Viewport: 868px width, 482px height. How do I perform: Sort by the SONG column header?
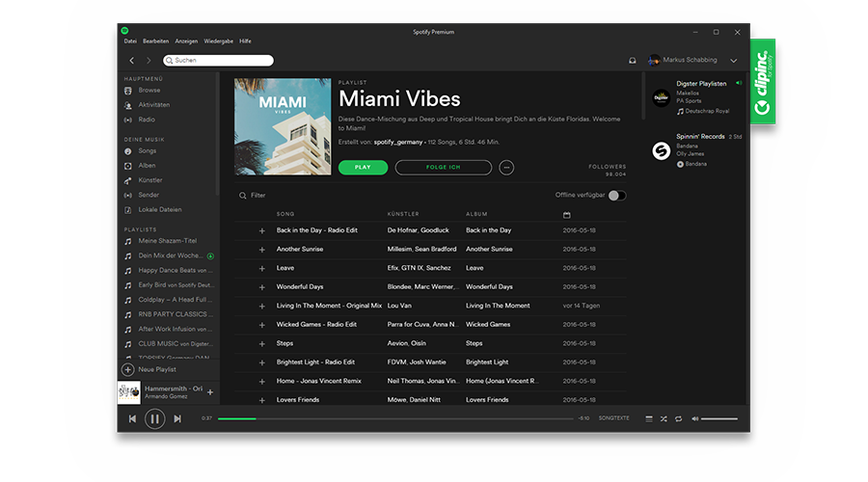(285, 214)
